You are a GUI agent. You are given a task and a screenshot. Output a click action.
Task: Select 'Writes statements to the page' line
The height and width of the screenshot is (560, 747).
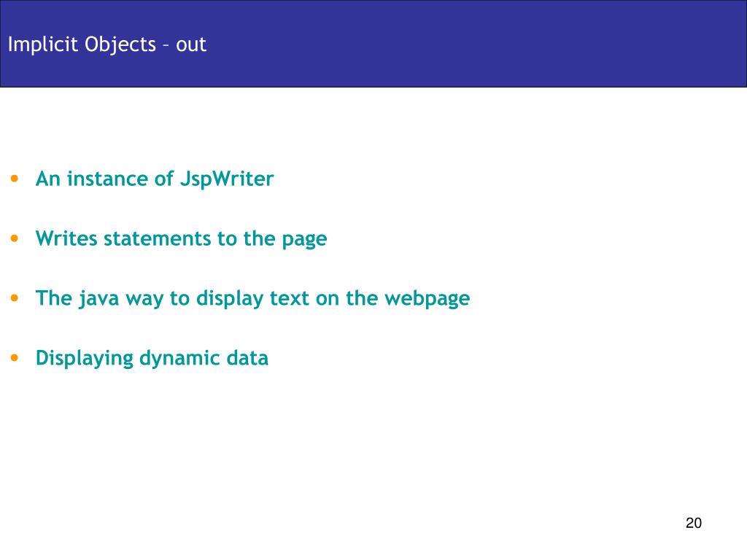point(181,239)
